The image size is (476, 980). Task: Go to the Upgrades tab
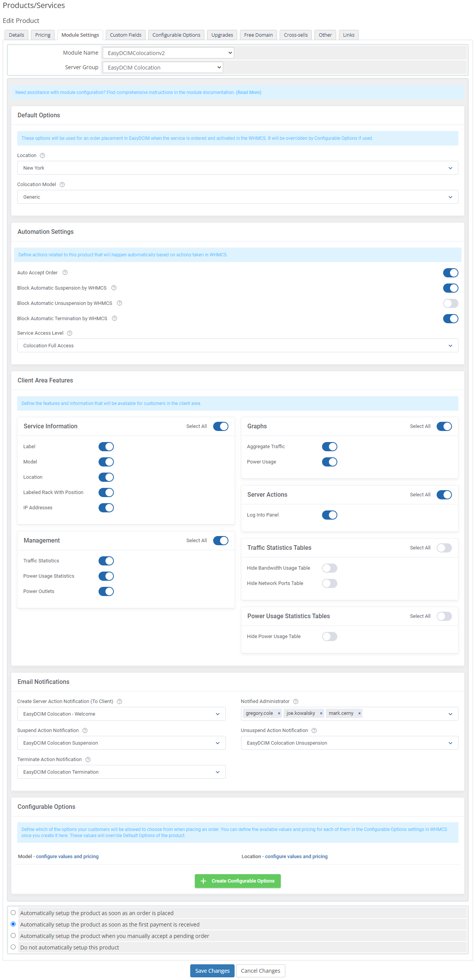[222, 35]
